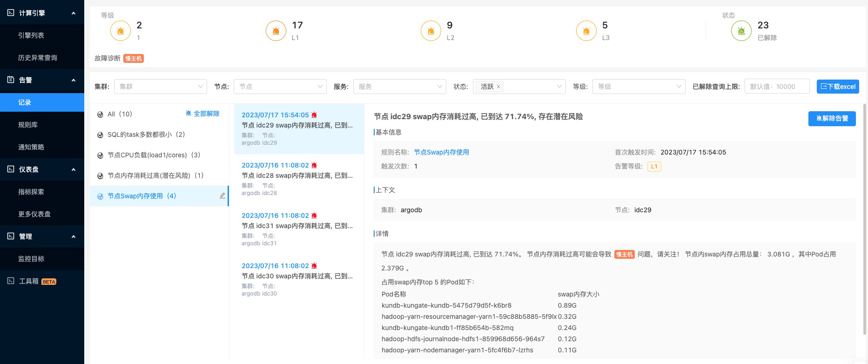Remove the 活跃 status filter tag
Screen dimensions: 868x364
pyautogui.click(x=498, y=87)
